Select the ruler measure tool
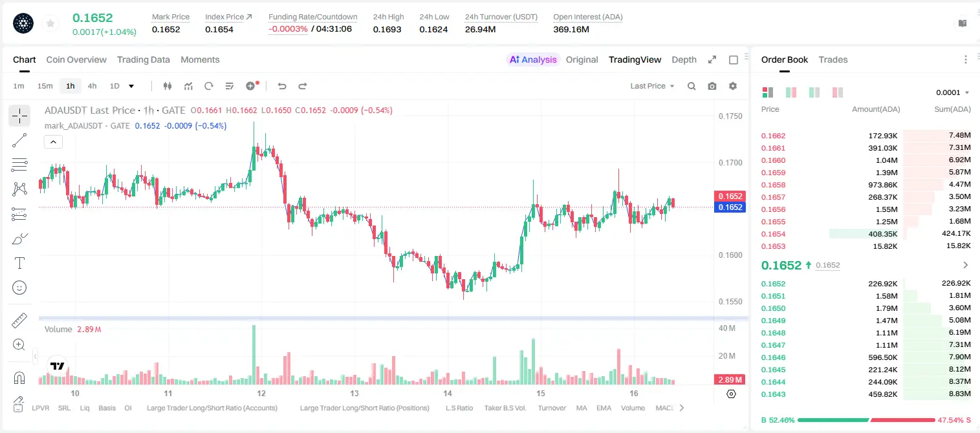 (19, 321)
